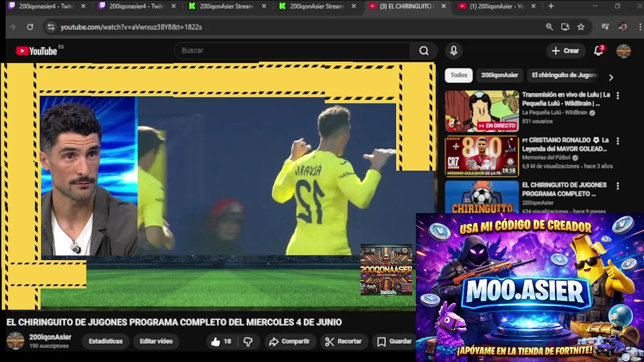Open browser zoom magnifier icon
The image size is (644, 362).
point(549,27)
